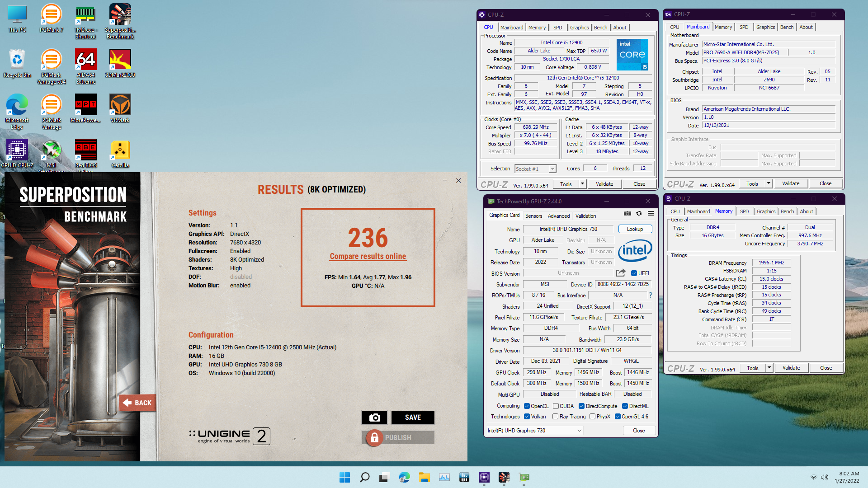The width and height of the screenshot is (868, 488).
Task: Open TM5.exe shortcut icon
Action: [85, 22]
